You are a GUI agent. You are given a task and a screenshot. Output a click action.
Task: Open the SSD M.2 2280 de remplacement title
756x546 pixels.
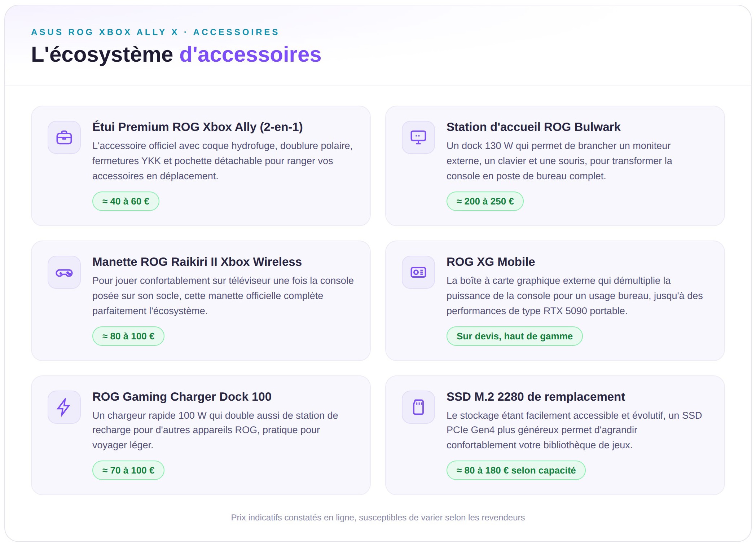tap(536, 397)
